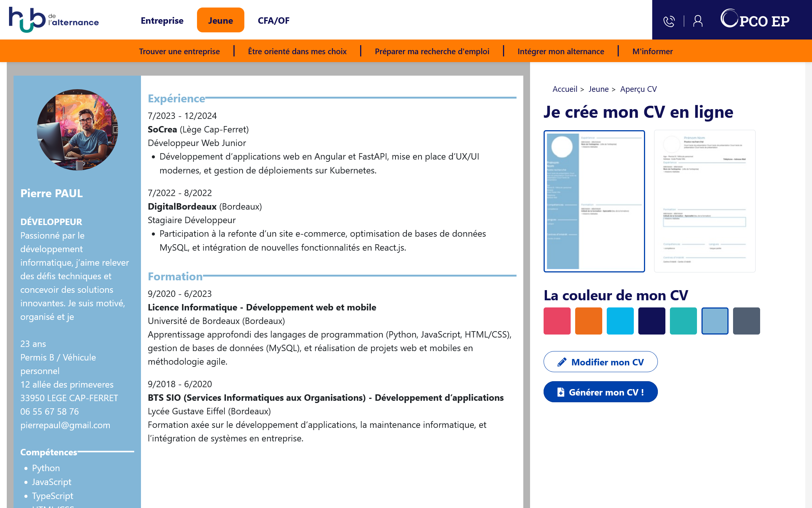The width and height of the screenshot is (812, 508).
Task: Click the Formation section heading
Action: coord(175,277)
